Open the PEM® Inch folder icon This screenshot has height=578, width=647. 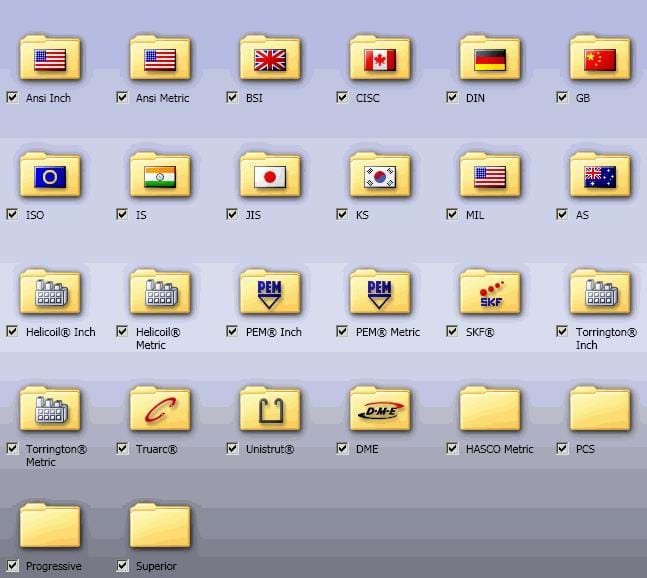pos(270,293)
